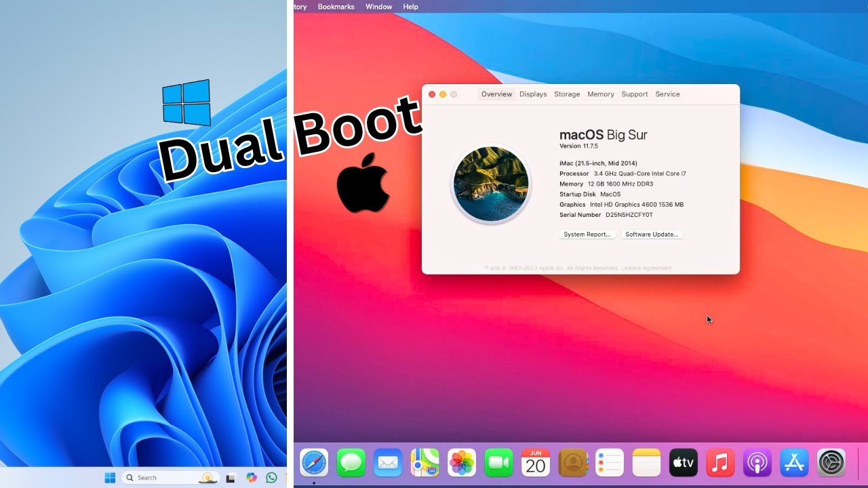Click the Windows Start button on taskbar
Image resolution: width=868 pixels, height=488 pixels.
(x=110, y=478)
